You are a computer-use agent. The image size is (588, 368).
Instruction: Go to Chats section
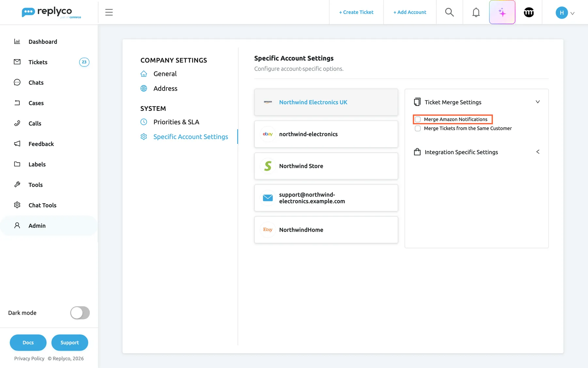tap(36, 82)
